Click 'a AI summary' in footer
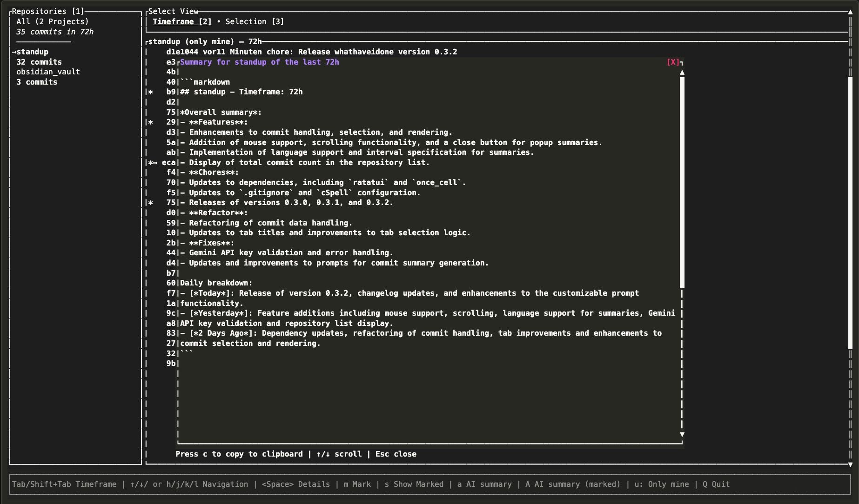 tap(484, 484)
